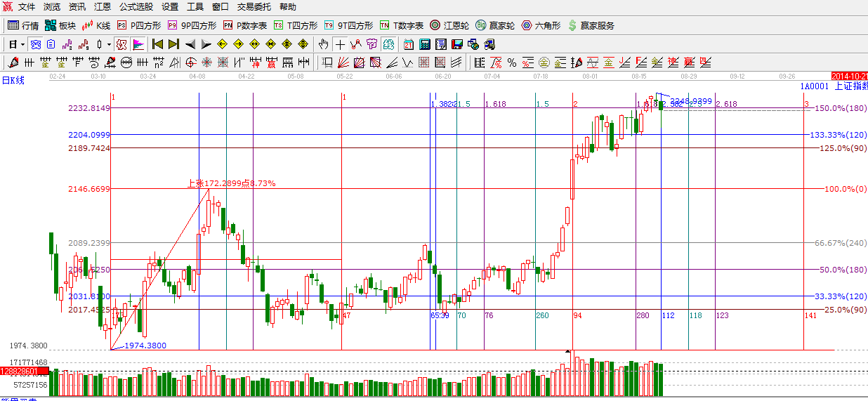Open the 交易委托 menu
The image size is (868, 401).
[x=254, y=7]
